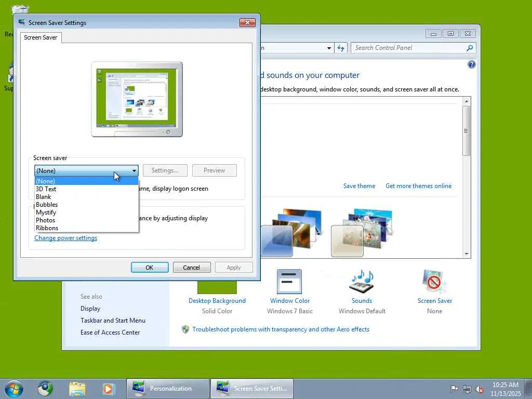Click the Desktop Background green swatch
Screen dimensions: 532x399
point(217,287)
